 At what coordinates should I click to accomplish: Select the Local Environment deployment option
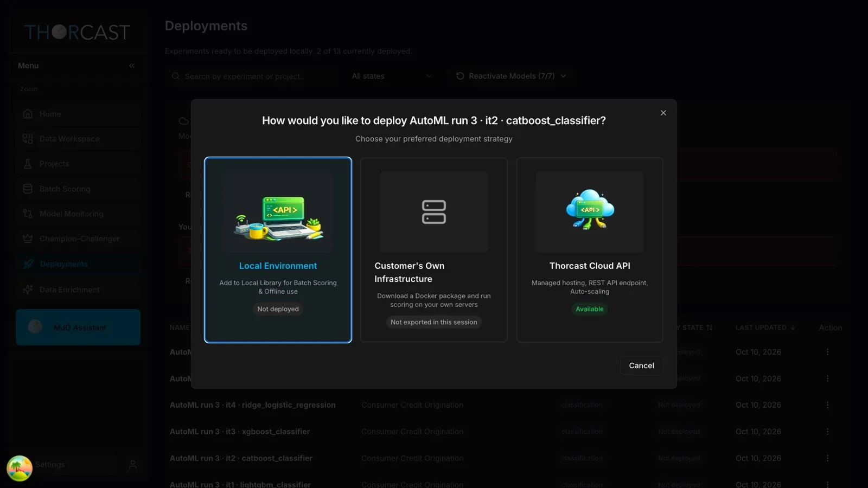point(278,250)
